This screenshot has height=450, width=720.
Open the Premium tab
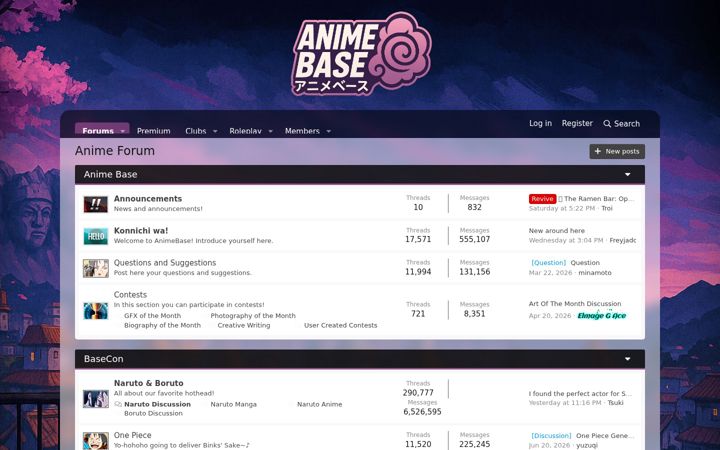point(153,131)
